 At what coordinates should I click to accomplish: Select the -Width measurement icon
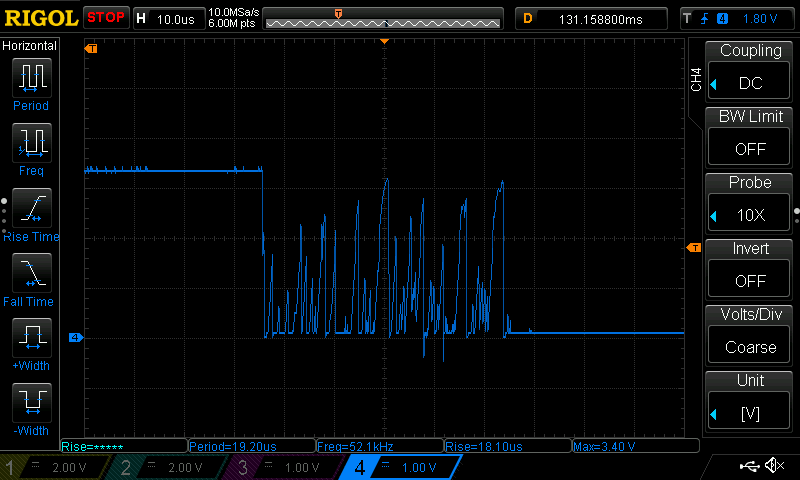tap(31, 403)
